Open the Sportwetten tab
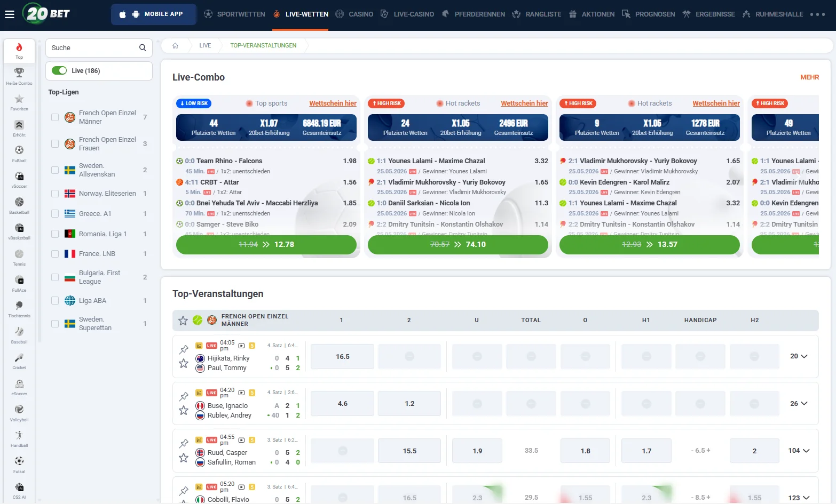 (x=234, y=14)
